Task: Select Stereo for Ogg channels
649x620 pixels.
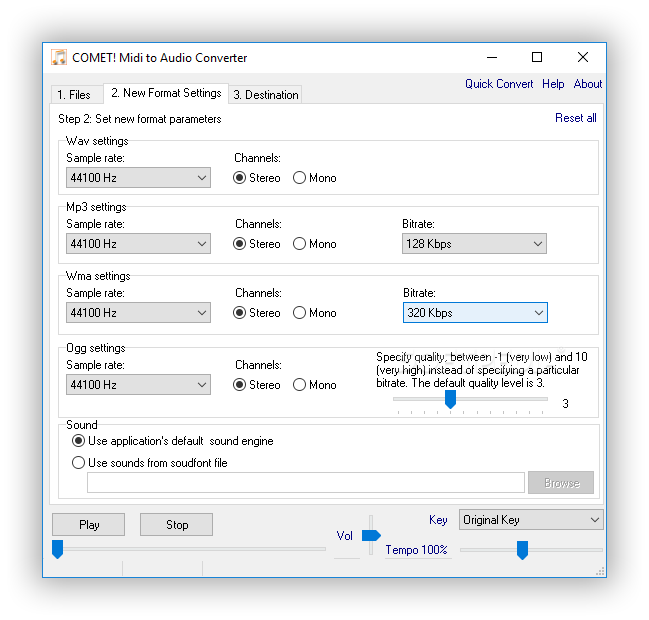Action: point(240,385)
